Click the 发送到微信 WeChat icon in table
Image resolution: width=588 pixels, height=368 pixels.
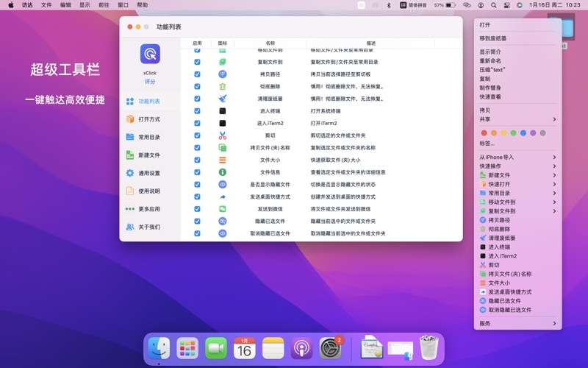pos(223,209)
